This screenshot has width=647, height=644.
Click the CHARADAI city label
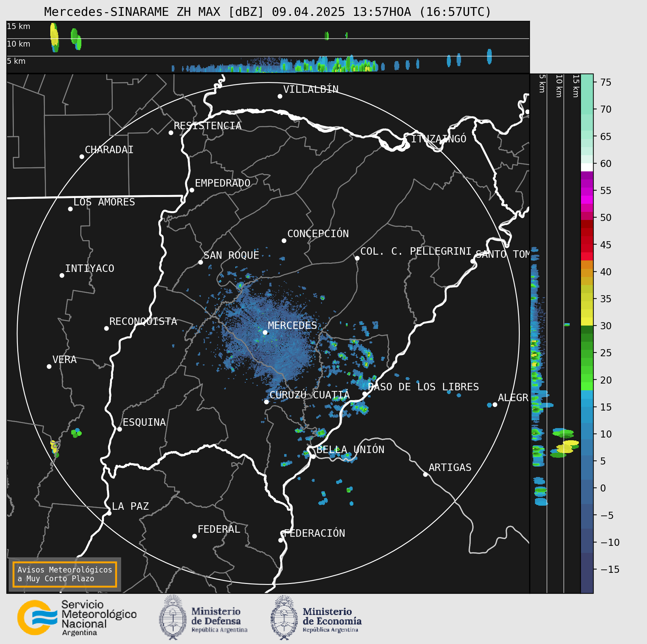pyautogui.click(x=109, y=149)
